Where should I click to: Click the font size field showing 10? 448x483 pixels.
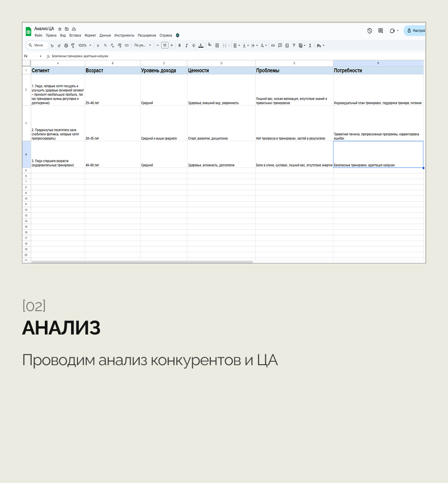[x=165, y=46]
